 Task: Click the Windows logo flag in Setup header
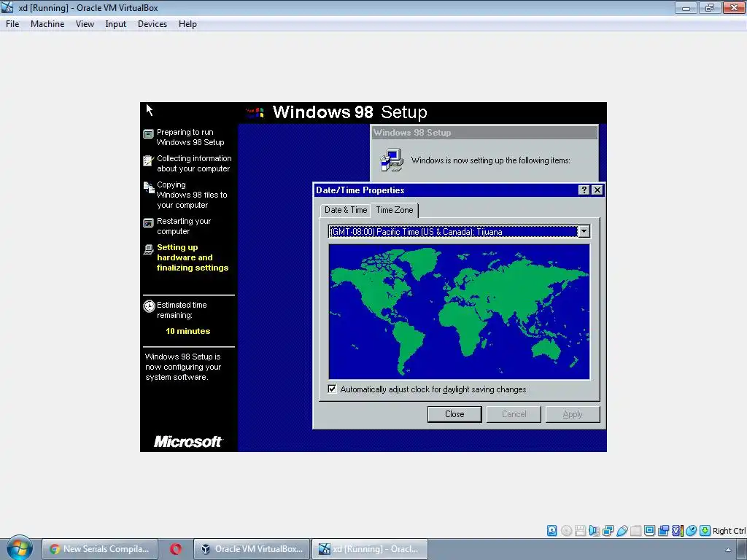tap(255, 112)
